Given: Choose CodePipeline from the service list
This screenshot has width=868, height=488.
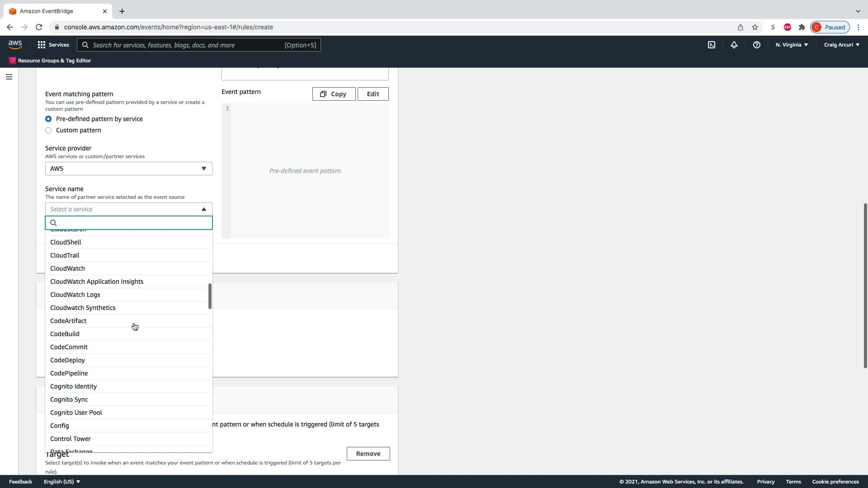Looking at the screenshot, I should 69,373.
